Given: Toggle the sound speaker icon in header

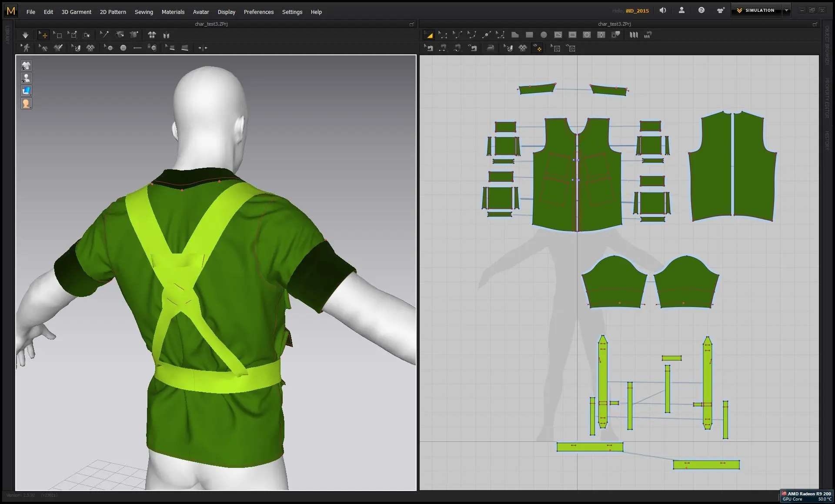Looking at the screenshot, I should pyautogui.click(x=662, y=10).
